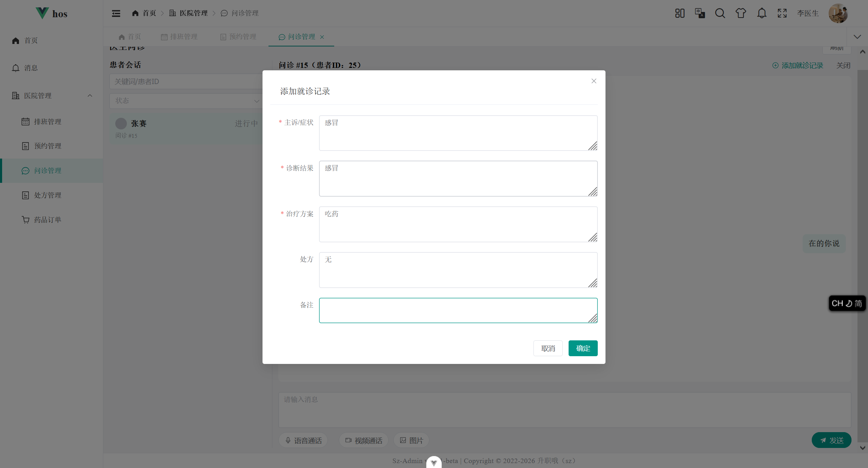
Task: Click the 药品订单 cart menu item
Action: point(47,220)
